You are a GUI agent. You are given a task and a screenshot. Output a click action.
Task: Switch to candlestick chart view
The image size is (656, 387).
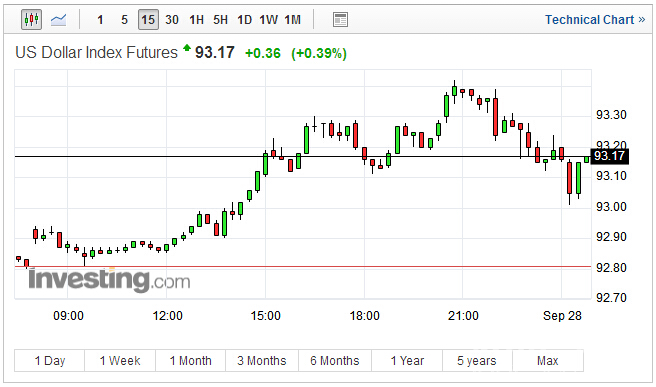[31, 19]
